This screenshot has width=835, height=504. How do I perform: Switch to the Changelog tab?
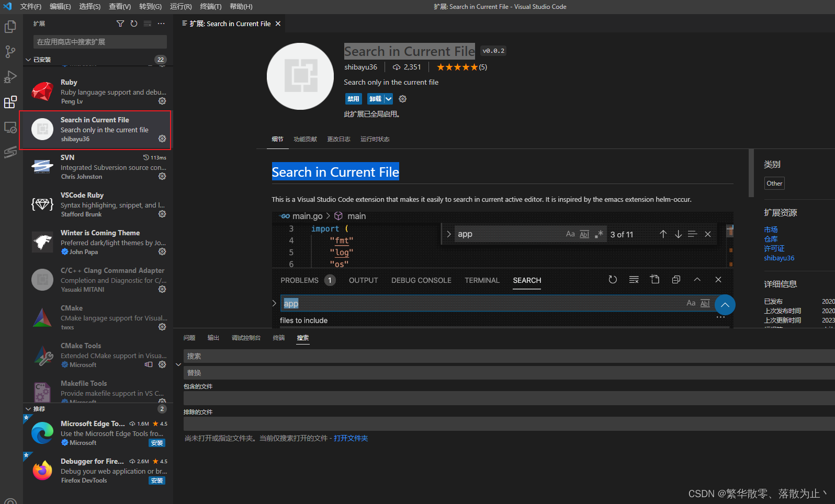[338, 139]
